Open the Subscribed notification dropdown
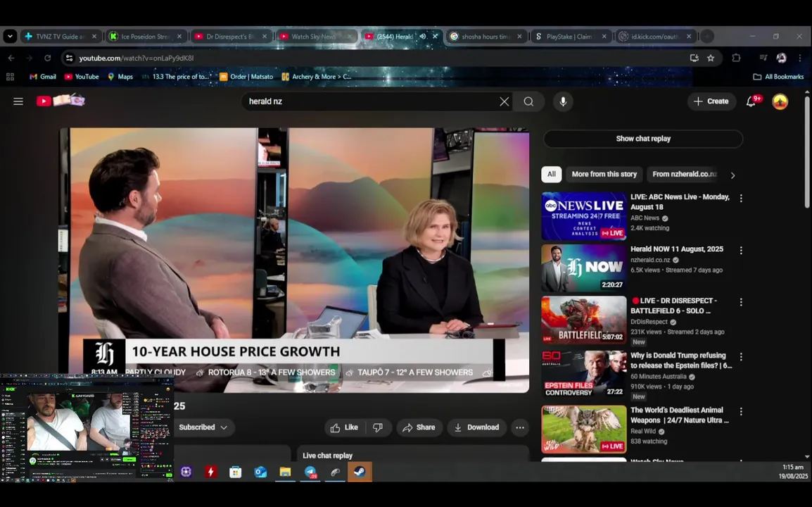This screenshot has width=812, height=507. tap(203, 427)
